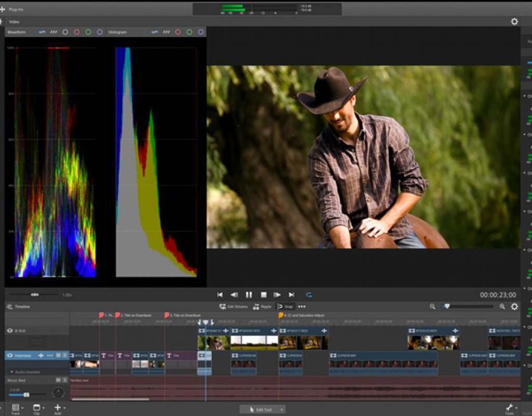The height and width of the screenshot is (416, 532).
Task: Click the Timeline panel label
Action: (x=22, y=307)
